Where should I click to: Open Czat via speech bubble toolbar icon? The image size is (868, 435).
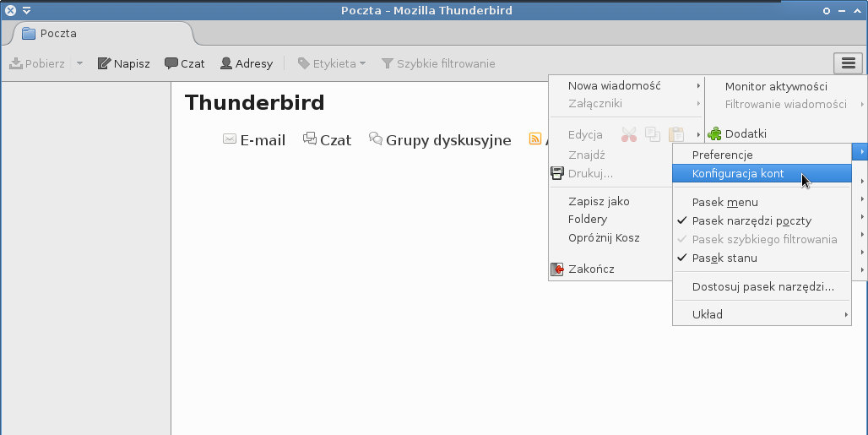(x=171, y=63)
